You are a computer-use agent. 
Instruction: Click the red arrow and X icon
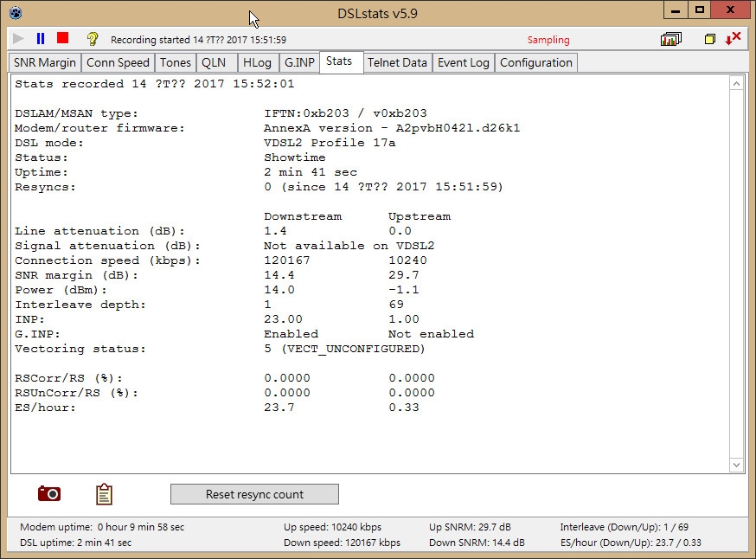point(733,39)
